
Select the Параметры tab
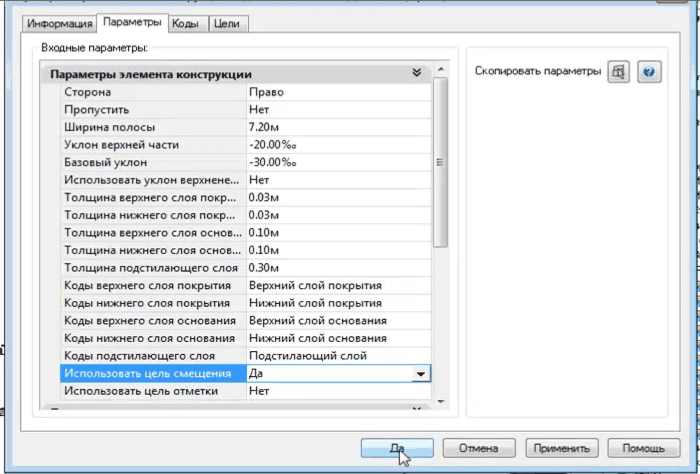[132, 22]
